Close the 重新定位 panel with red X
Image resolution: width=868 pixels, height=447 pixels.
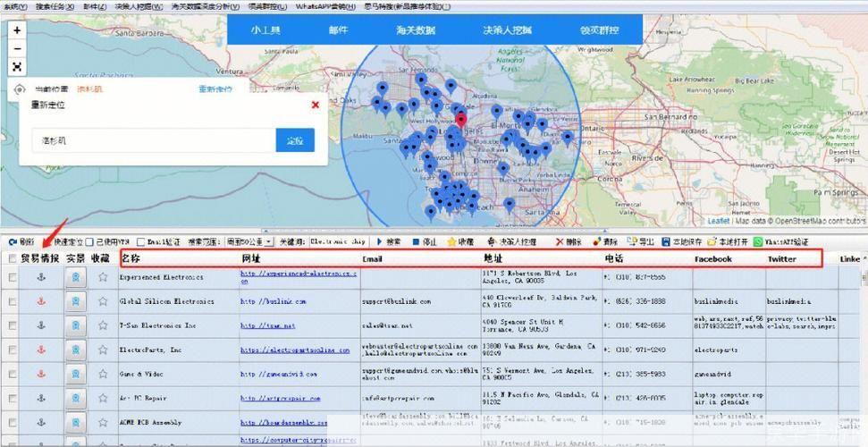point(315,105)
